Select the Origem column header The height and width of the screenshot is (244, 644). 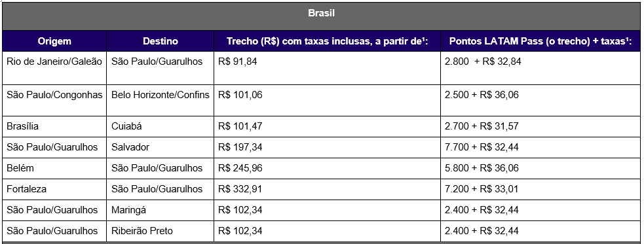[54, 41]
